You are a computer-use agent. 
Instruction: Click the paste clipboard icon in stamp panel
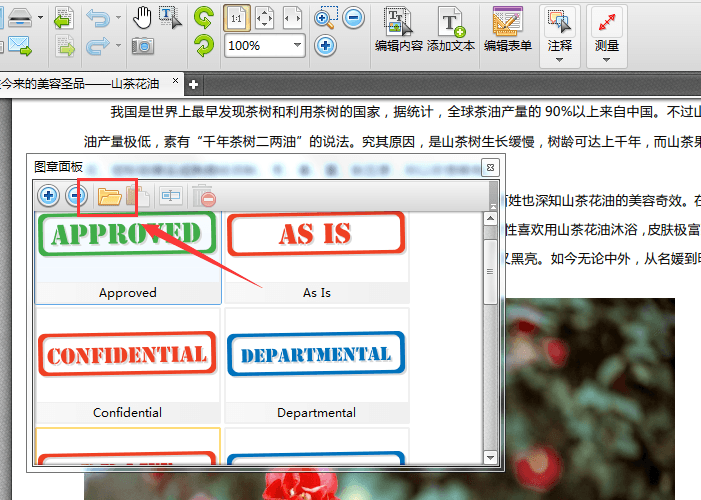coord(138,196)
